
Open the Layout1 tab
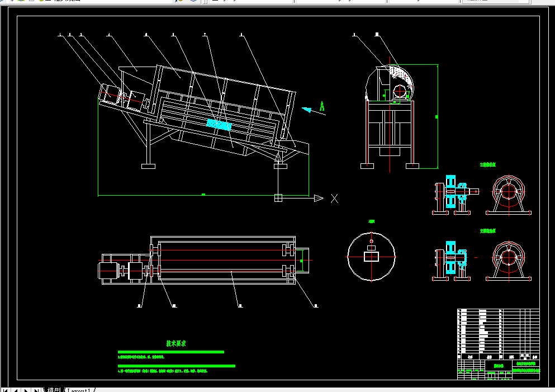(x=79, y=390)
